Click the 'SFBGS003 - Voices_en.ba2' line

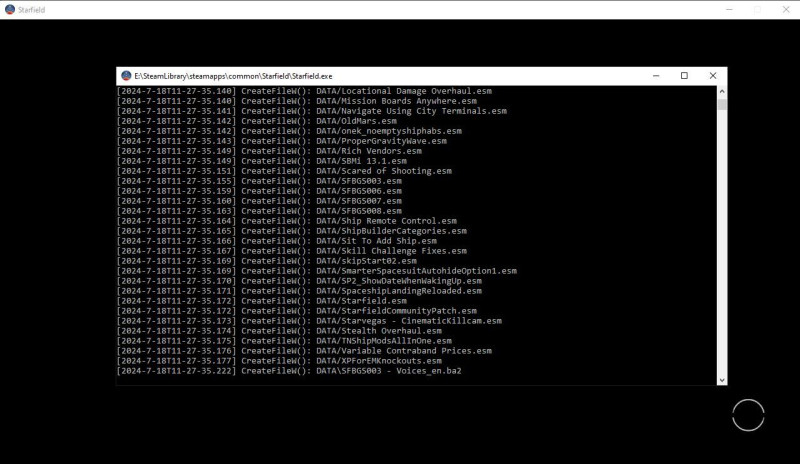click(x=289, y=371)
